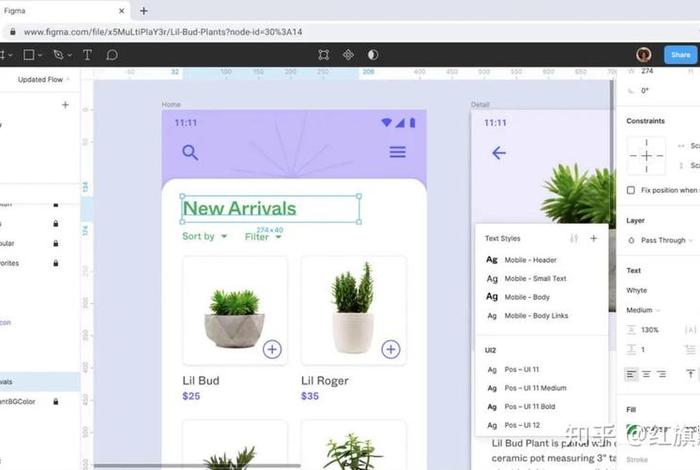The width and height of the screenshot is (700, 470).
Task: Click the Lil Roger product name
Action: pyautogui.click(x=325, y=381)
